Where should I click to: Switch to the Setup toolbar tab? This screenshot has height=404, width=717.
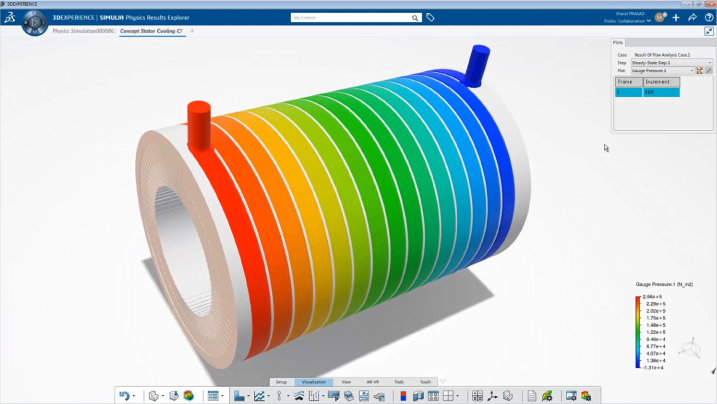281,382
